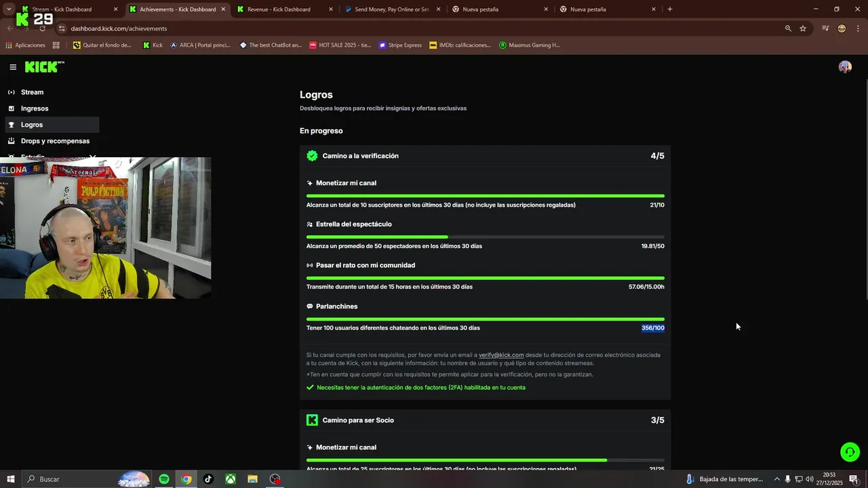868x488 pixels.
Task: Select Logros in the sidebar
Action: point(52,125)
